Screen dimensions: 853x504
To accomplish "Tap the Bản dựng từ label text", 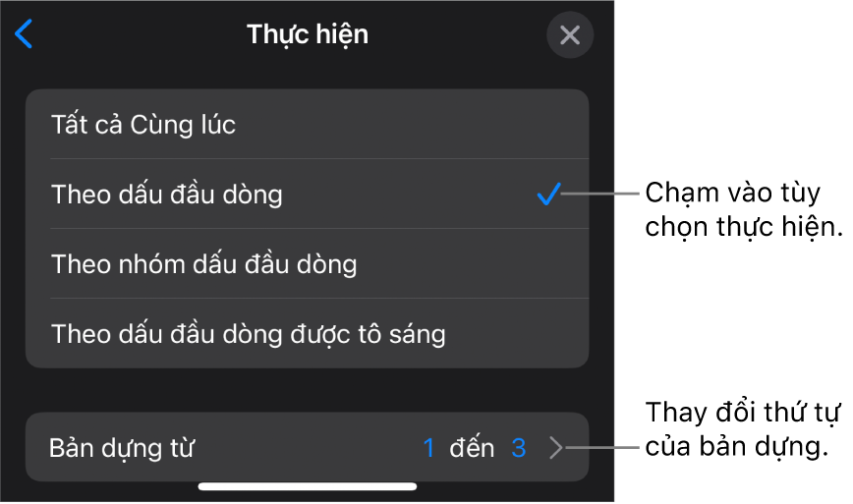I will (x=122, y=449).
